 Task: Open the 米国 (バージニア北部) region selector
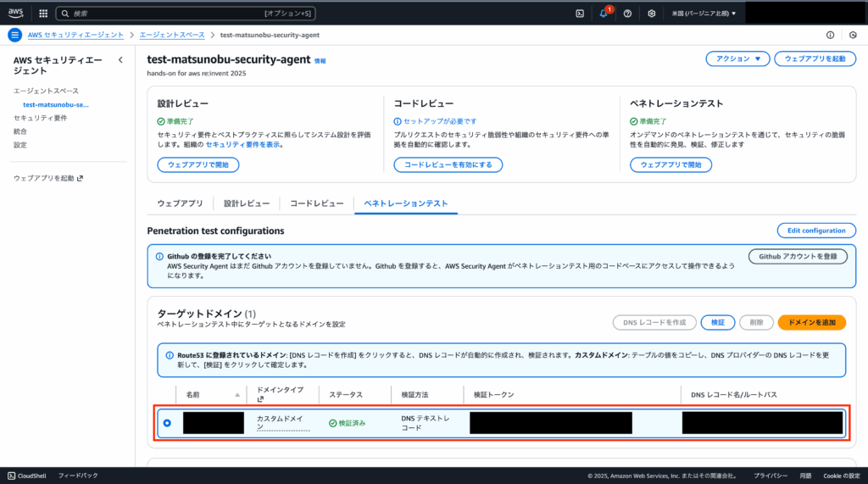(704, 14)
